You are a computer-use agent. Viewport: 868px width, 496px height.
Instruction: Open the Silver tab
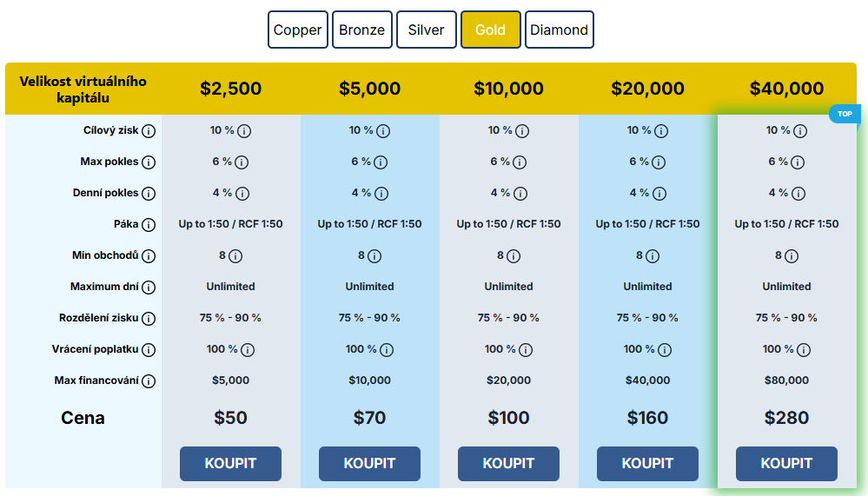[x=426, y=30]
